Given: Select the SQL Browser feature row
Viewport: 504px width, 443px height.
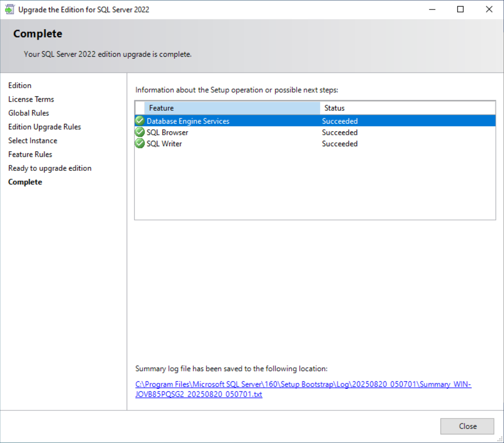Looking at the screenshot, I should 315,132.
